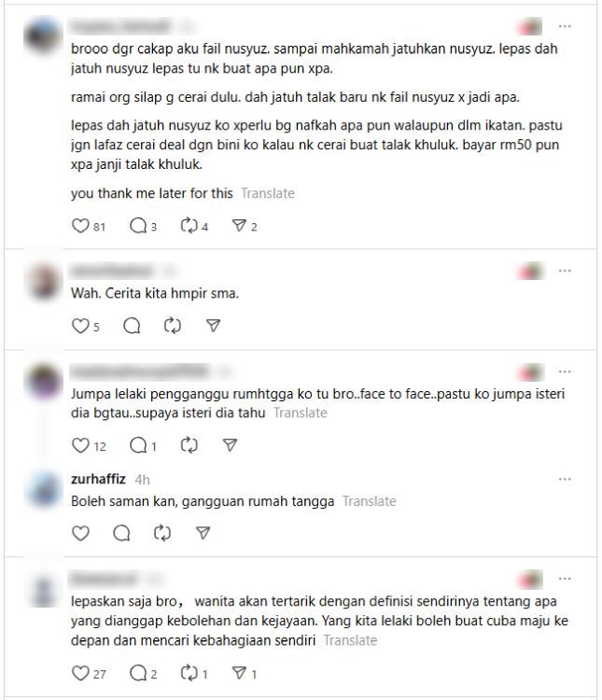This screenshot has height=700, width=602.
Task: Open the avatar of the nusyuz commenter
Action: click(x=41, y=35)
